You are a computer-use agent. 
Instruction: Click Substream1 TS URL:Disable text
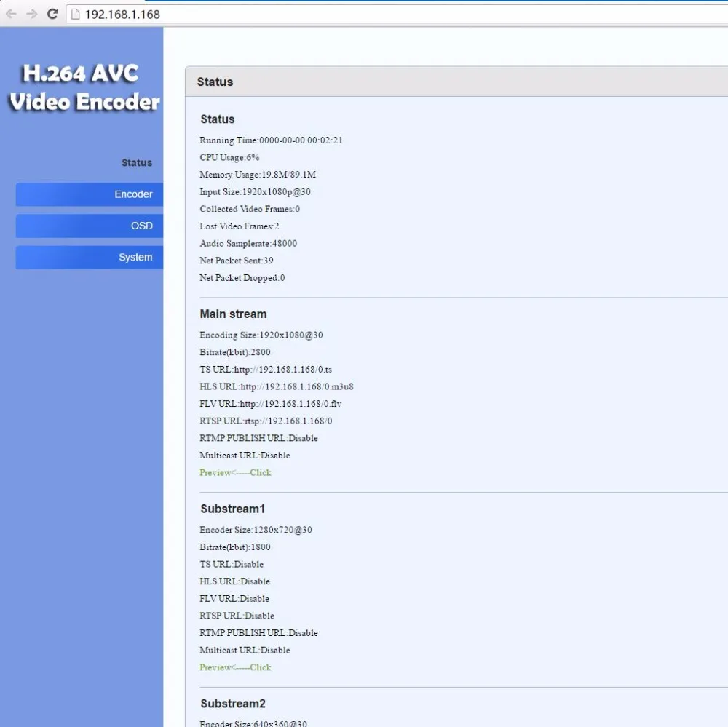(x=232, y=564)
